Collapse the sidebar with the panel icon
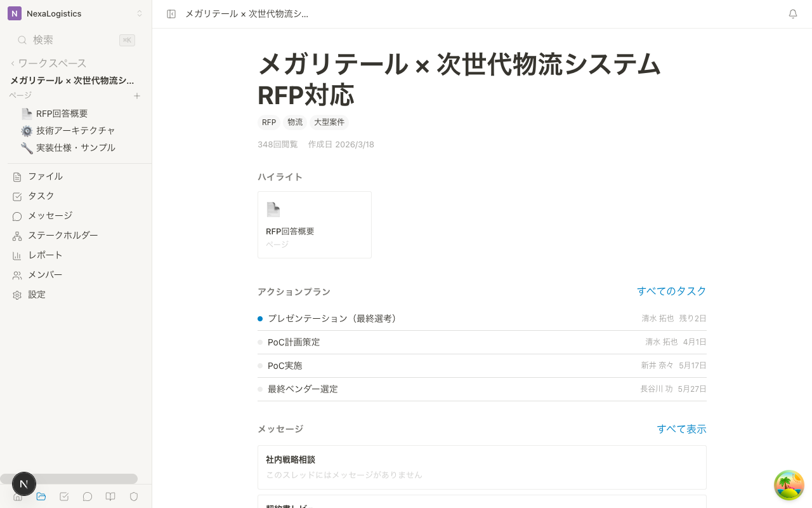 click(x=171, y=13)
